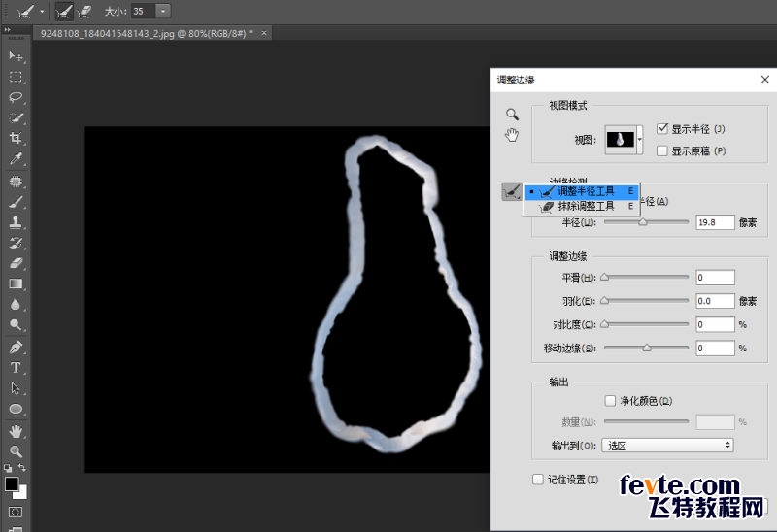
Task: Click the Refine Radius tool button in dialog
Action: pyautogui.click(x=512, y=191)
